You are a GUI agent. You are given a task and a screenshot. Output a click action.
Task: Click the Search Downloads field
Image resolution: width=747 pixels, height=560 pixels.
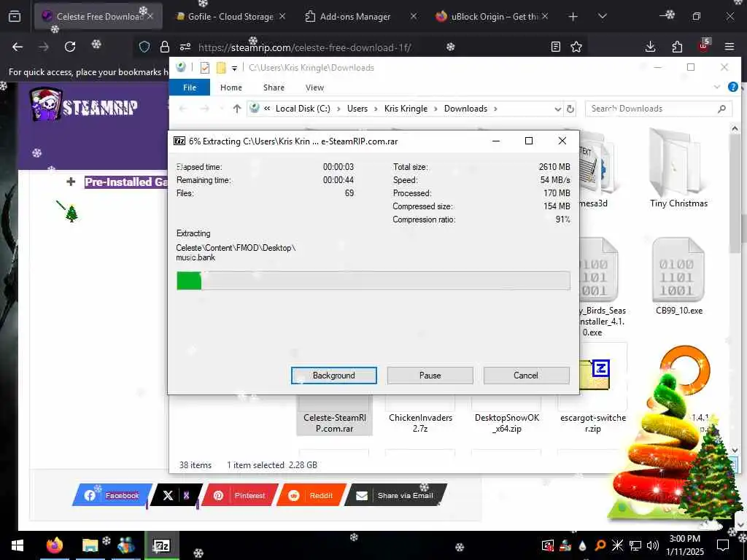[658, 109]
